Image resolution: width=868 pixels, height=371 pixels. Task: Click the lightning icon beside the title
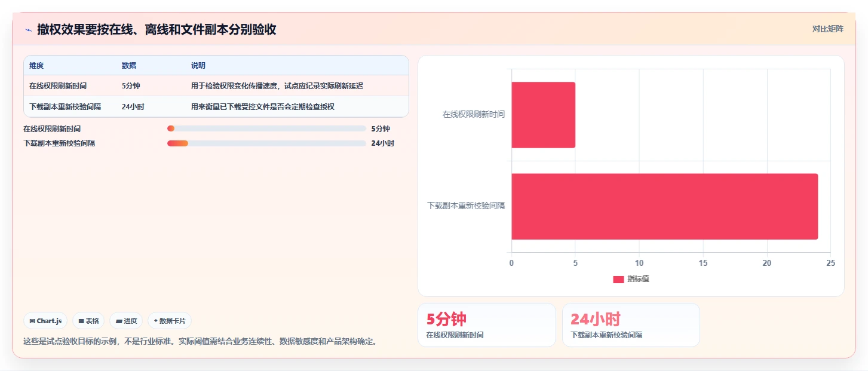coord(28,30)
